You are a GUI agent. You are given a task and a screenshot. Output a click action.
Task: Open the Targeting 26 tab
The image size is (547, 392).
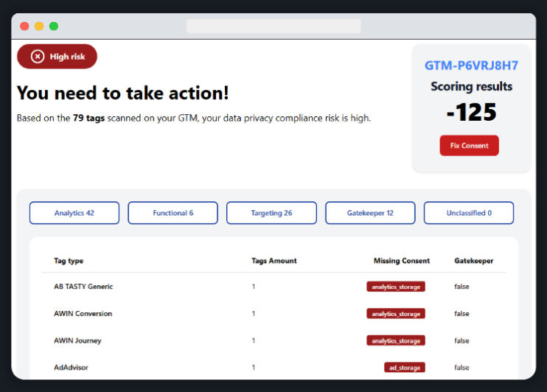click(x=271, y=213)
